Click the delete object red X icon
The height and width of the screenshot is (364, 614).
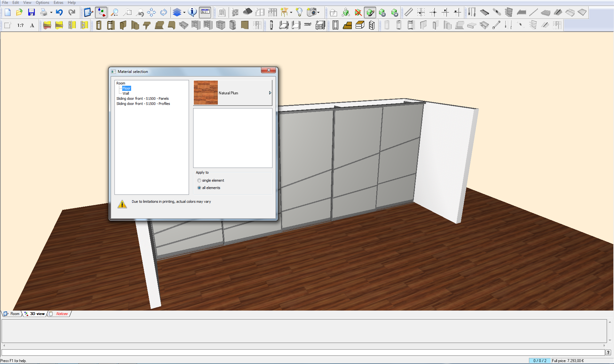click(358, 12)
